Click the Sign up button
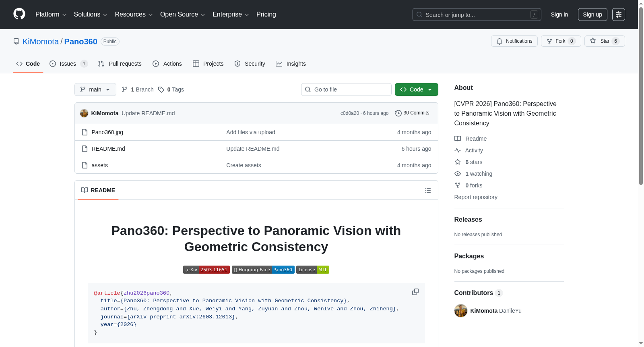 592,15
